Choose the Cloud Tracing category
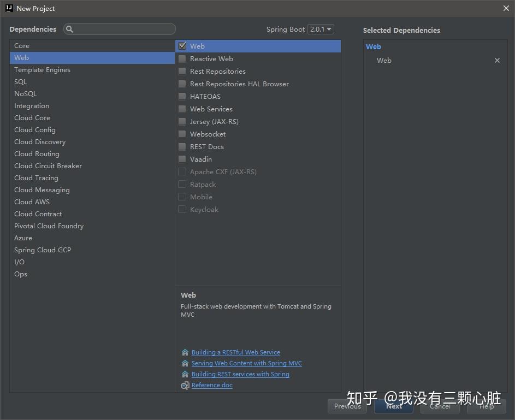This screenshot has height=420, width=515. pyautogui.click(x=92, y=178)
